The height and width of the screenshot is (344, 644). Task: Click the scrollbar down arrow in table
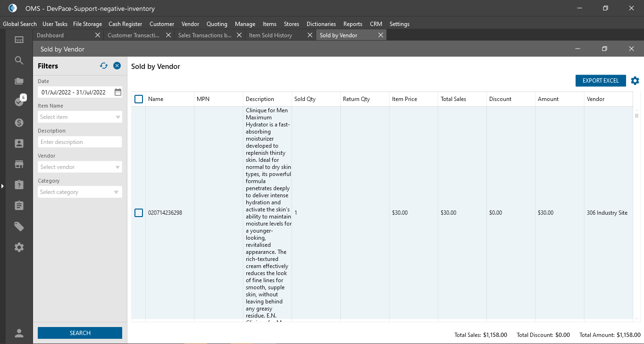pyautogui.click(x=636, y=319)
